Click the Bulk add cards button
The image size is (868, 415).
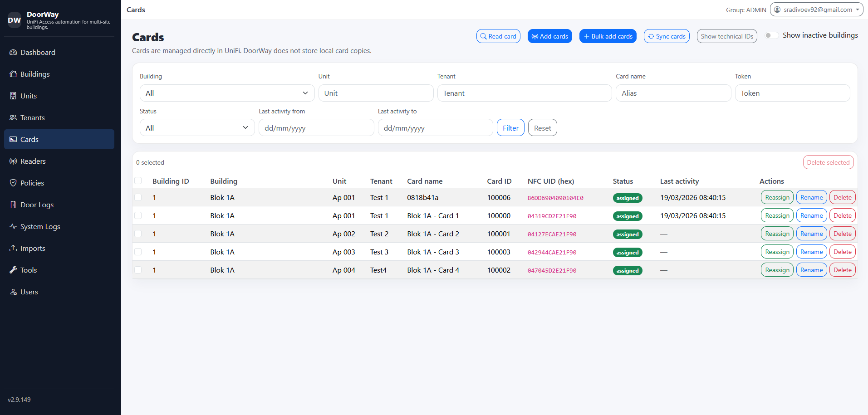tap(608, 36)
